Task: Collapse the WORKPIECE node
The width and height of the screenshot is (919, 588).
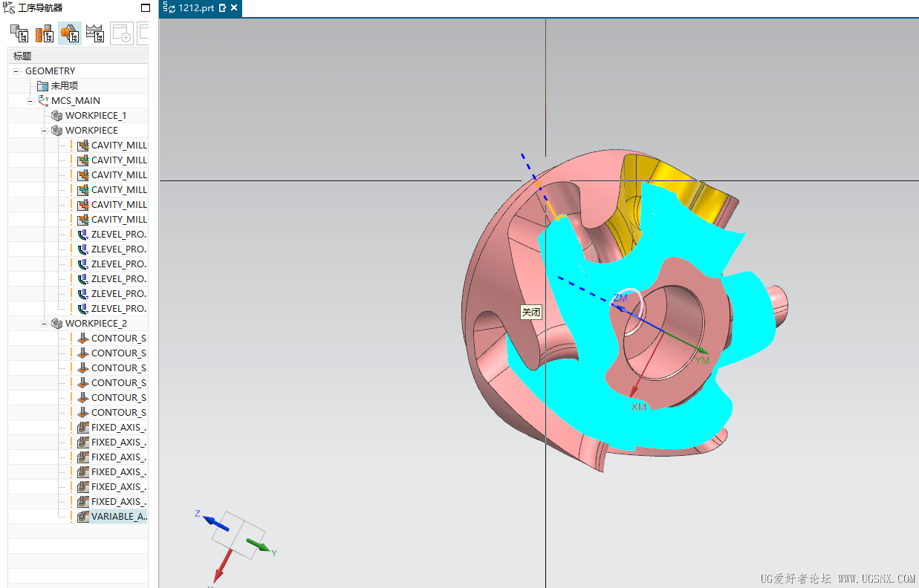Action: 45,131
